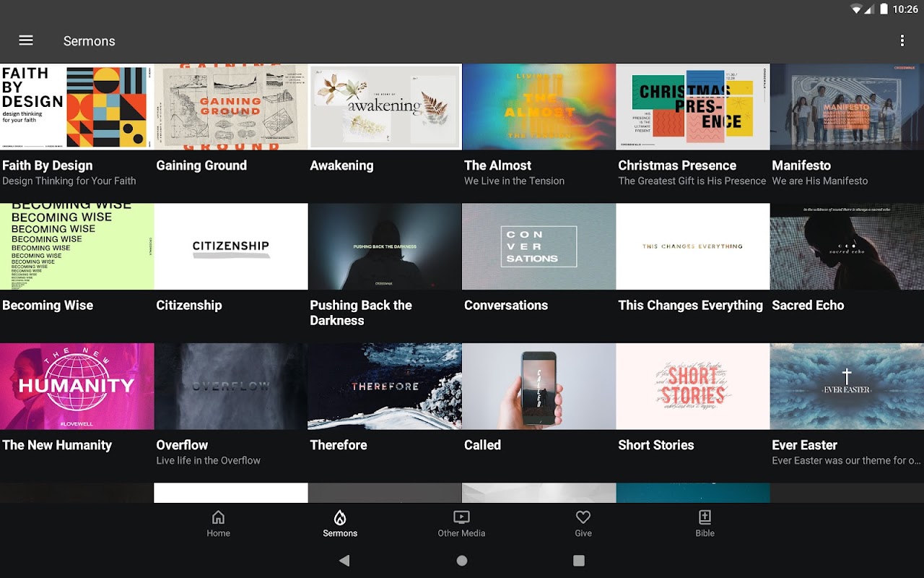The height and width of the screenshot is (578, 924).
Task: Tap the Android recent apps square
Action: (x=578, y=561)
